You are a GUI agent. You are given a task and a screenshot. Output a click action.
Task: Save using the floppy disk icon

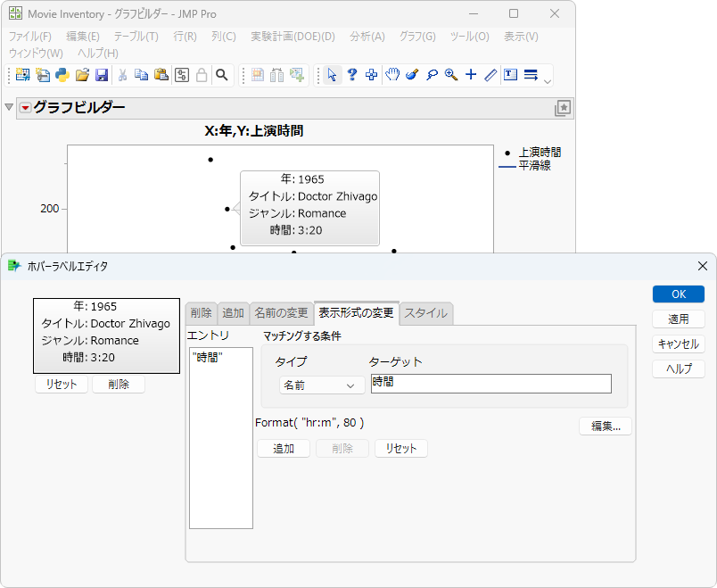click(x=102, y=75)
